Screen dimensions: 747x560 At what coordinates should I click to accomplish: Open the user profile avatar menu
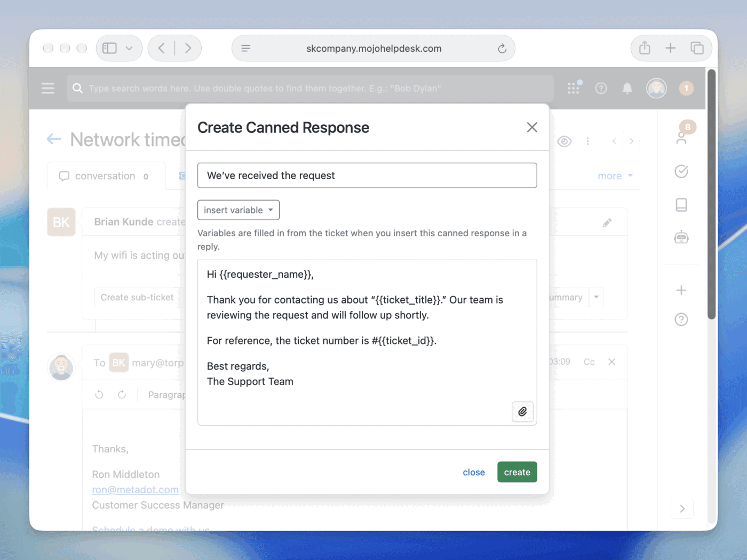tap(656, 88)
